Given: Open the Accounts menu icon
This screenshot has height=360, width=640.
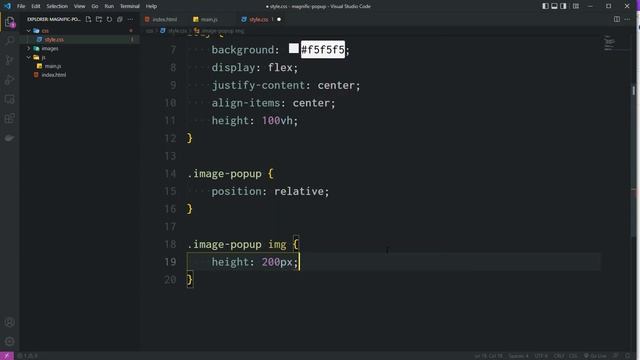Looking at the screenshot, I should pos(9,322).
